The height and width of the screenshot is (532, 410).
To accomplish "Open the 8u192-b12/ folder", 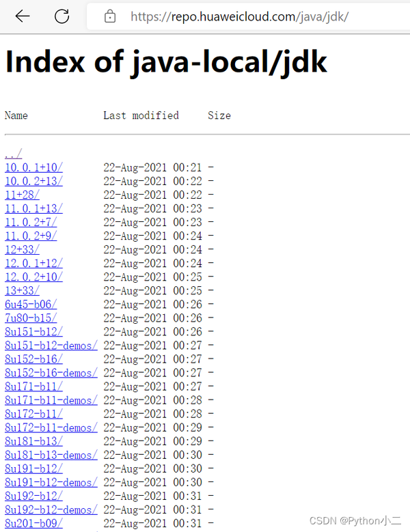I will coord(33,496).
